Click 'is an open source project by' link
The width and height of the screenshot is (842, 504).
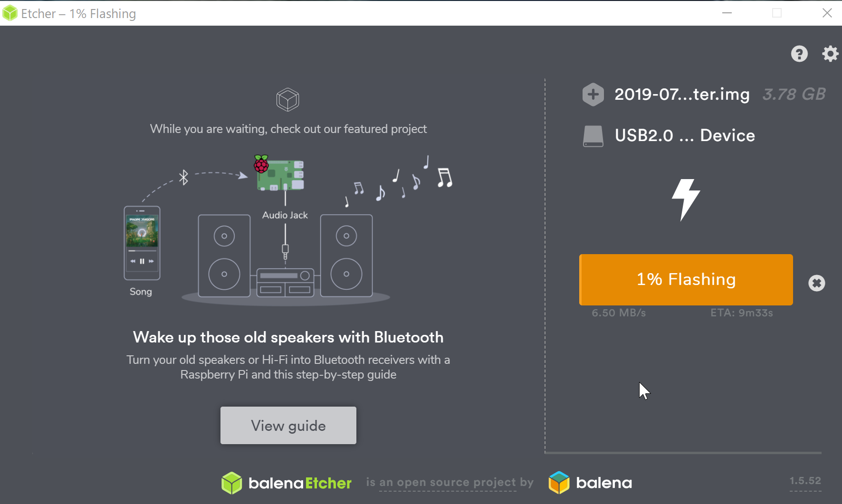pyautogui.click(x=450, y=483)
